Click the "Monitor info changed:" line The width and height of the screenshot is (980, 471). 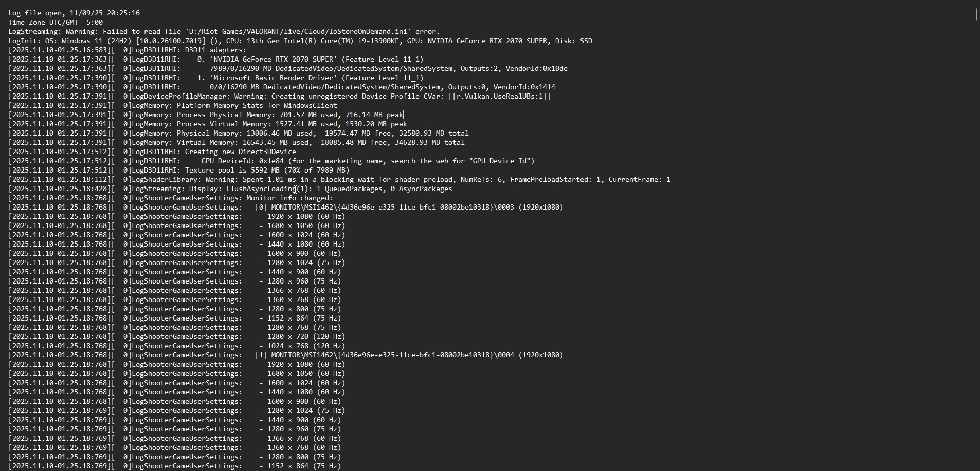pyautogui.click(x=171, y=198)
